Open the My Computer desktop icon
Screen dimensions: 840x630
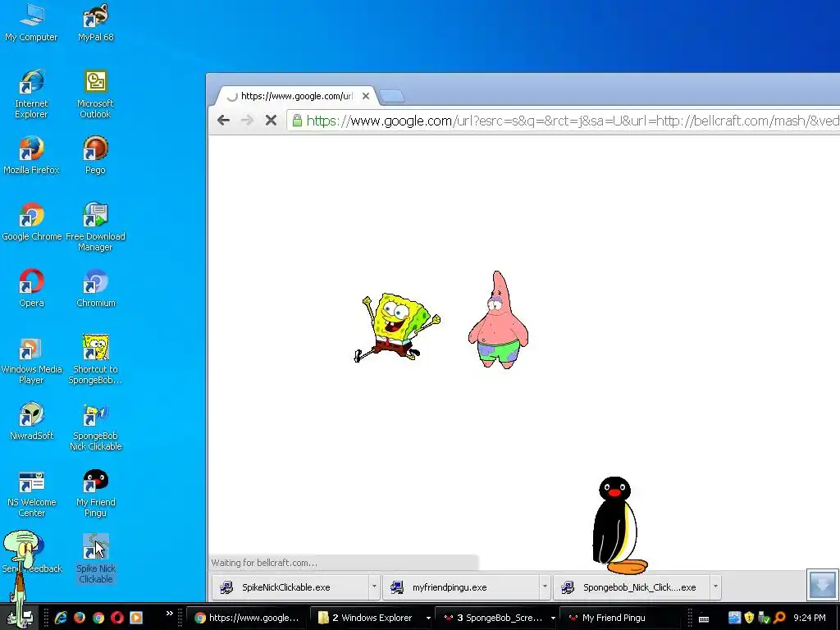click(x=31, y=22)
